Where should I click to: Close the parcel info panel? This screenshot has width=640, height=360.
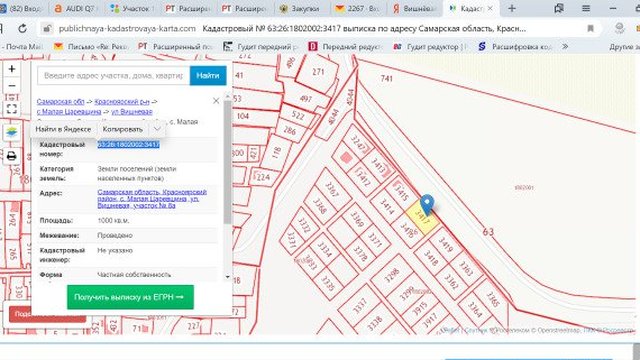pyautogui.click(x=216, y=101)
